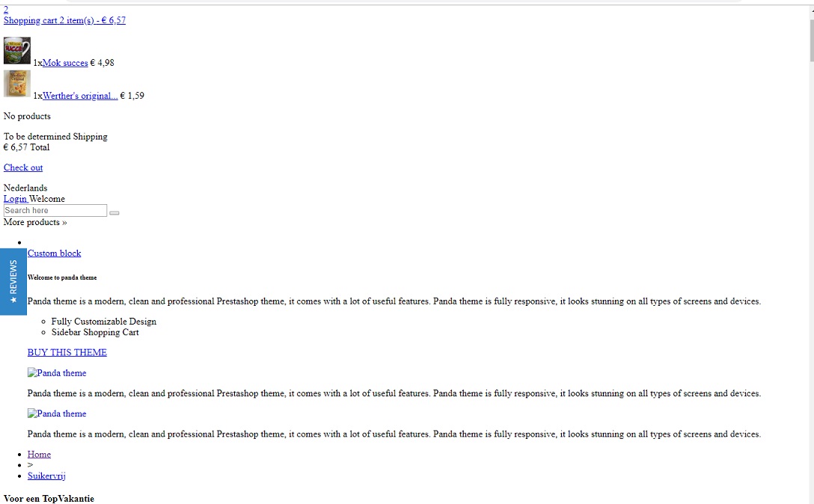The height and width of the screenshot is (504, 814).
Task: Select the Nederlands language option
Action: [x=25, y=188]
